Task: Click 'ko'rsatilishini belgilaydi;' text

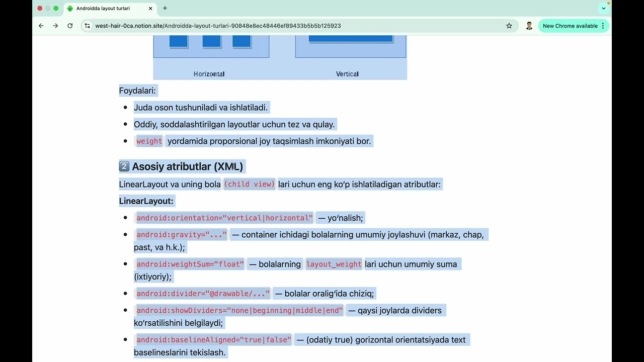Action: click(x=178, y=323)
